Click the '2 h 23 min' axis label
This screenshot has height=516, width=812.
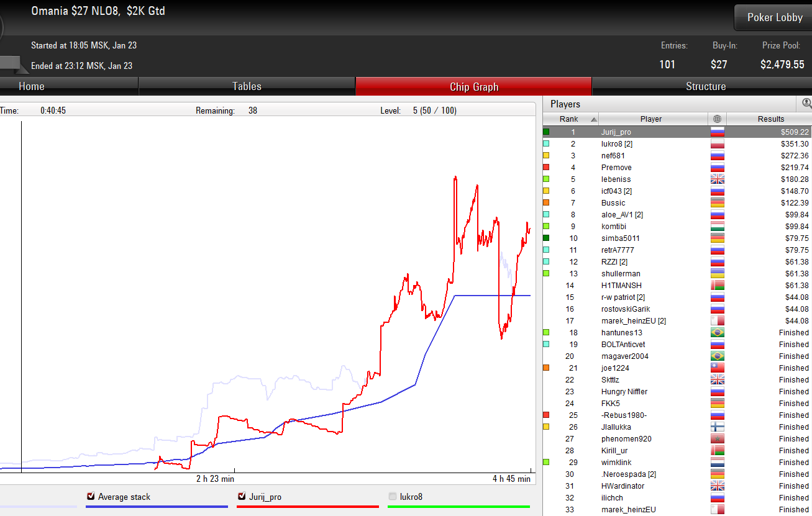215,479
